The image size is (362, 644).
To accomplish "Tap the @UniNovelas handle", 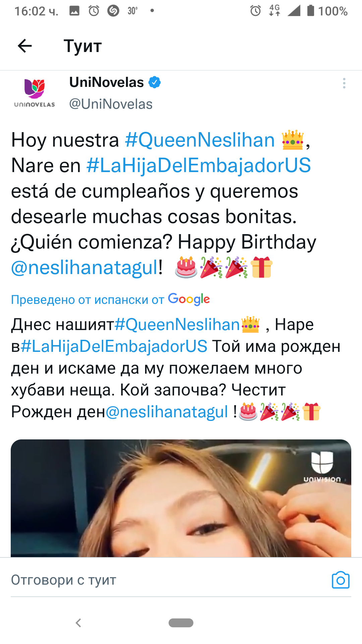I will pos(111,104).
